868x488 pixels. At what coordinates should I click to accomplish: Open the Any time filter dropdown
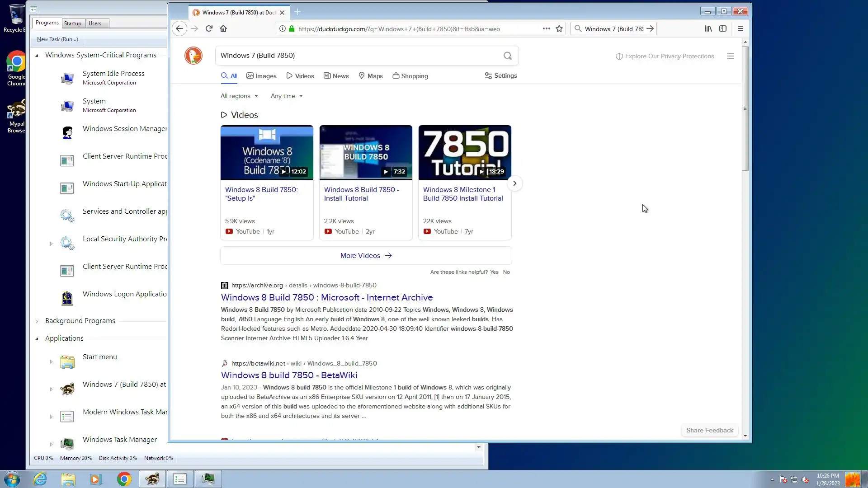(x=287, y=96)
